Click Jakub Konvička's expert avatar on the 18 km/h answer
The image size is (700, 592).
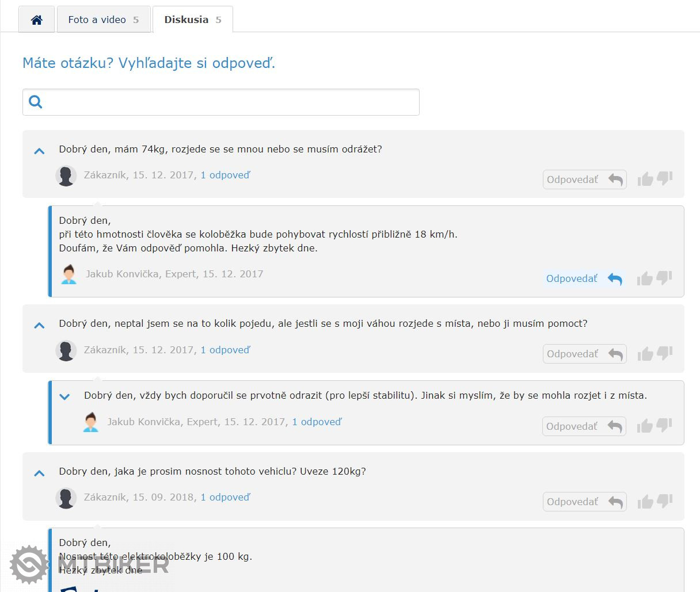point(69,274)
